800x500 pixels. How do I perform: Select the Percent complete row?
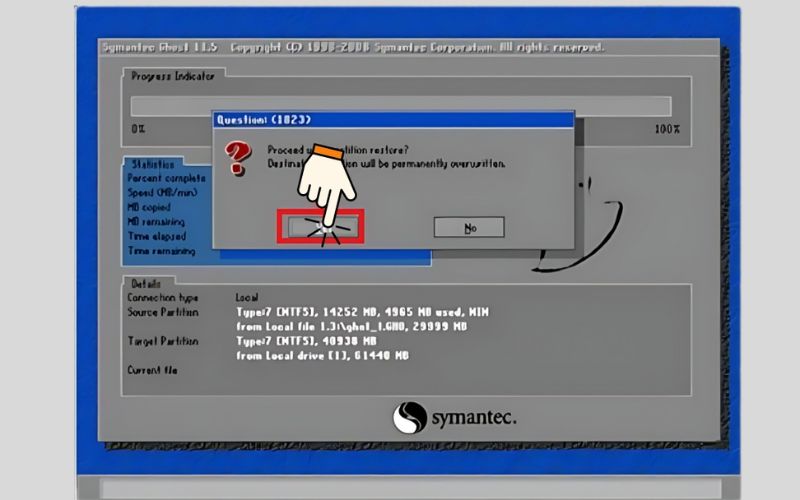(x=166, y=178)
